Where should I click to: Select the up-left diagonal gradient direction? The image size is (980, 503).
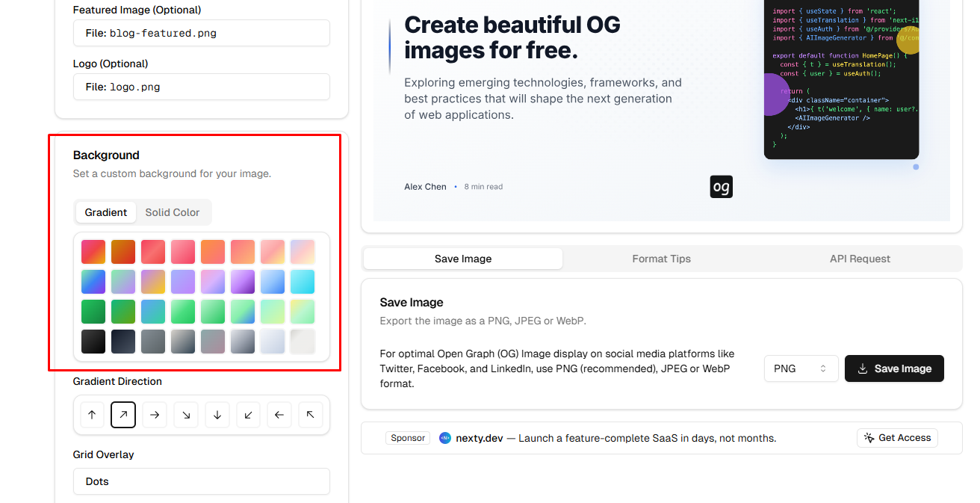pyautogui.click(x=311, y=415)
